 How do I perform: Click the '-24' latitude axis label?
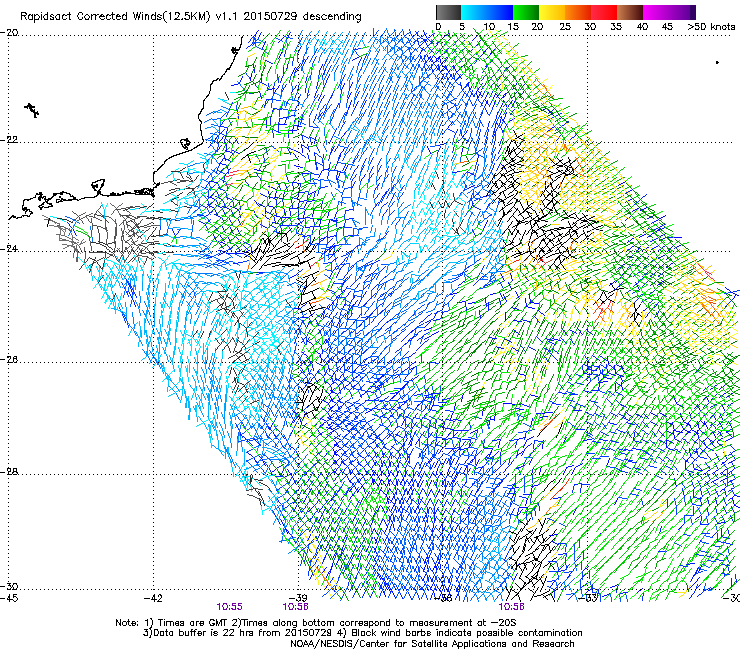coord(9,249)
